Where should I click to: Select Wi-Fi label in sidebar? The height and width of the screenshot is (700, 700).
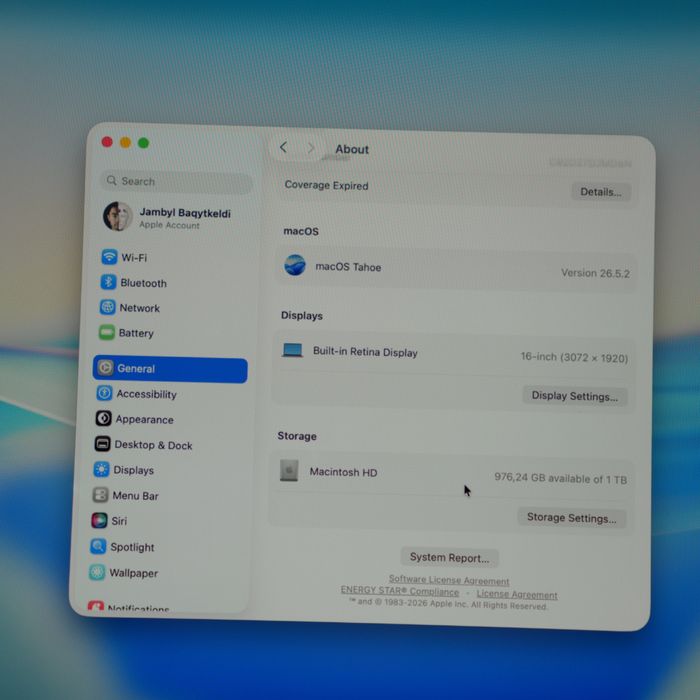click(134, 258)
